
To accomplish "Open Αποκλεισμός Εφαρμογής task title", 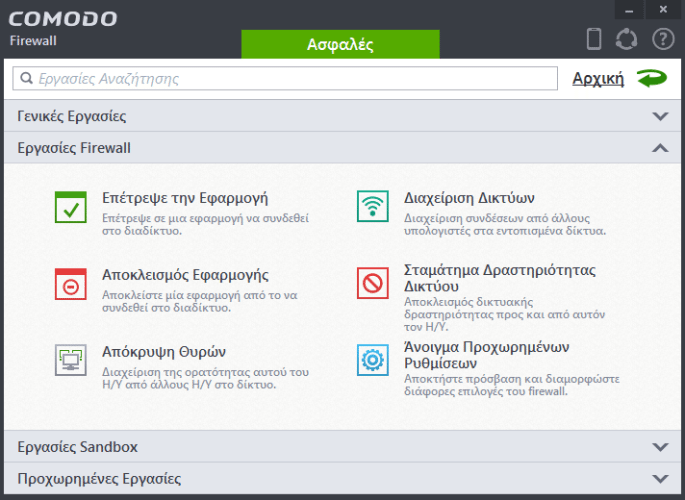I will tap(185, 275).
